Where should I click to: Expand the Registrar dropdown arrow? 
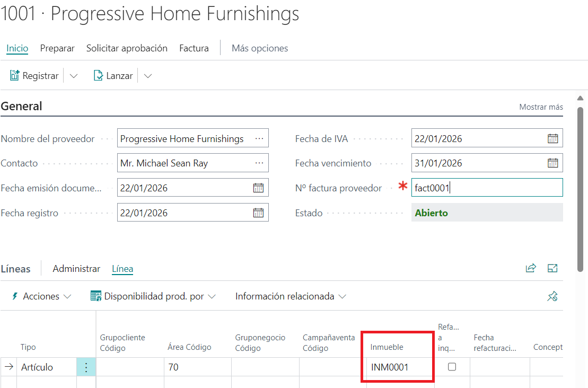coord(74,76)
